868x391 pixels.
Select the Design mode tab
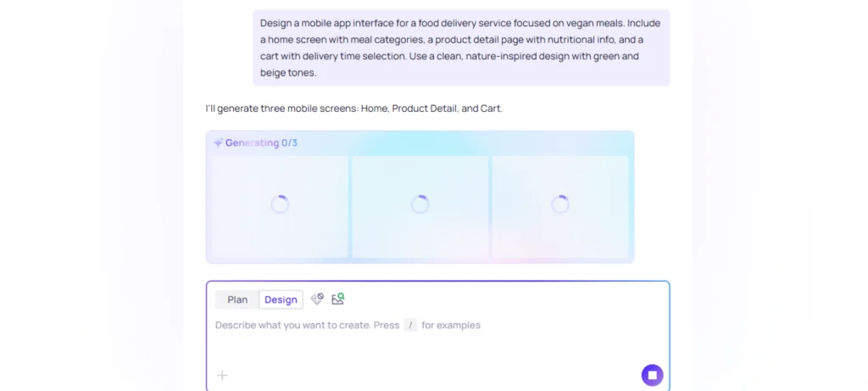281,299
